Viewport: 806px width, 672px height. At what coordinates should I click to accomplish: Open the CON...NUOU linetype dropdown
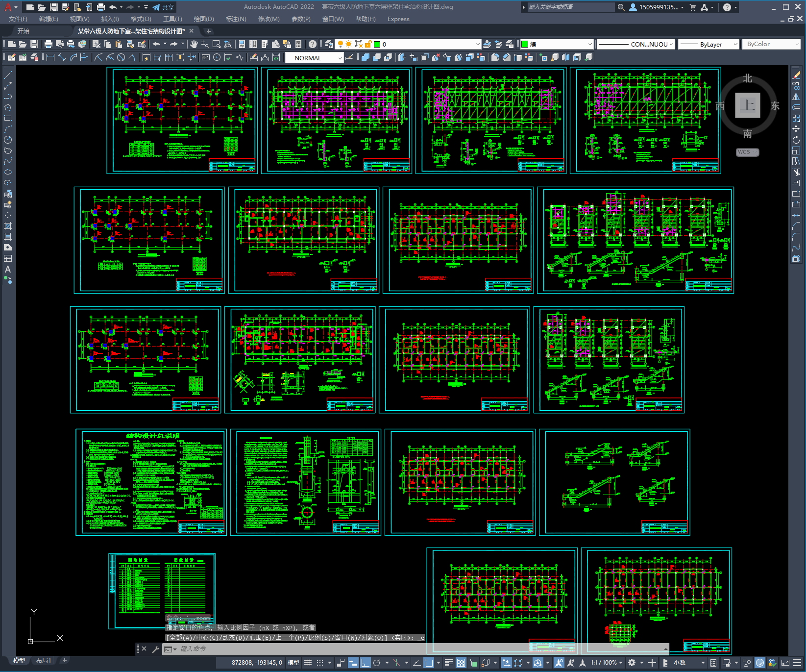(x=636, y=44)
